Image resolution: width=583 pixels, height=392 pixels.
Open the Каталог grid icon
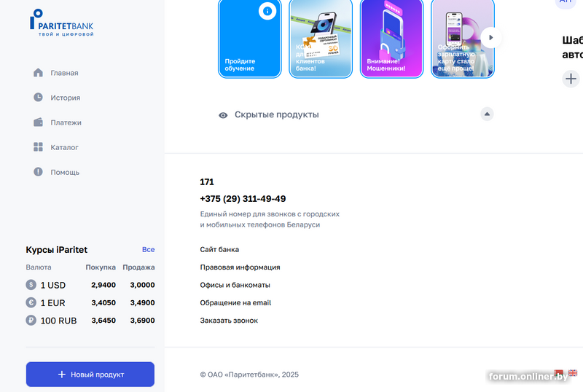point(38,147)
